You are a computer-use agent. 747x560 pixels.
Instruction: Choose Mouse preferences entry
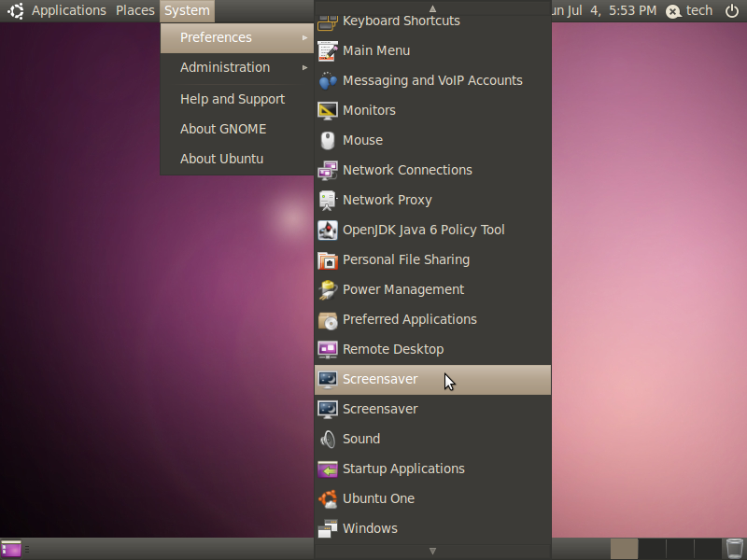click(x=432, y=141)
